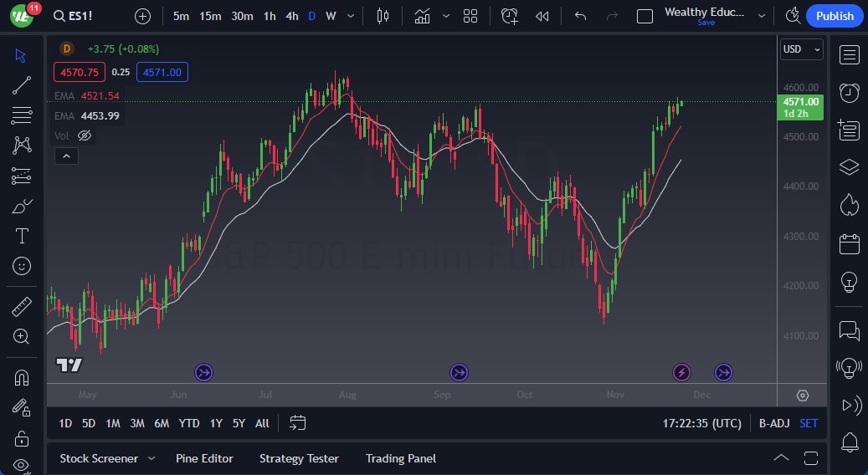Click the magnet mode icon
The width and height of the screenshot is (868, 475).
point(22,377)
